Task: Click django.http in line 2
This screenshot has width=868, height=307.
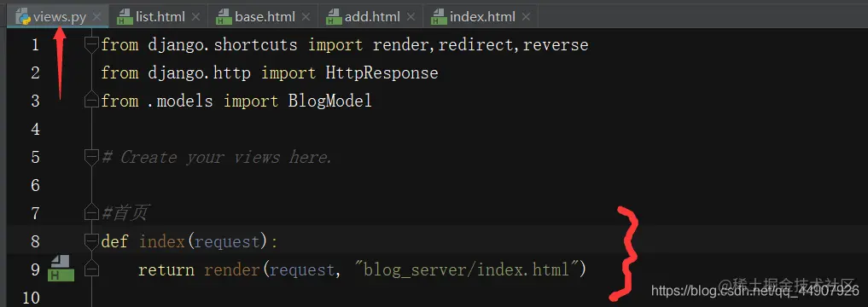Action: tap(199, 73)
